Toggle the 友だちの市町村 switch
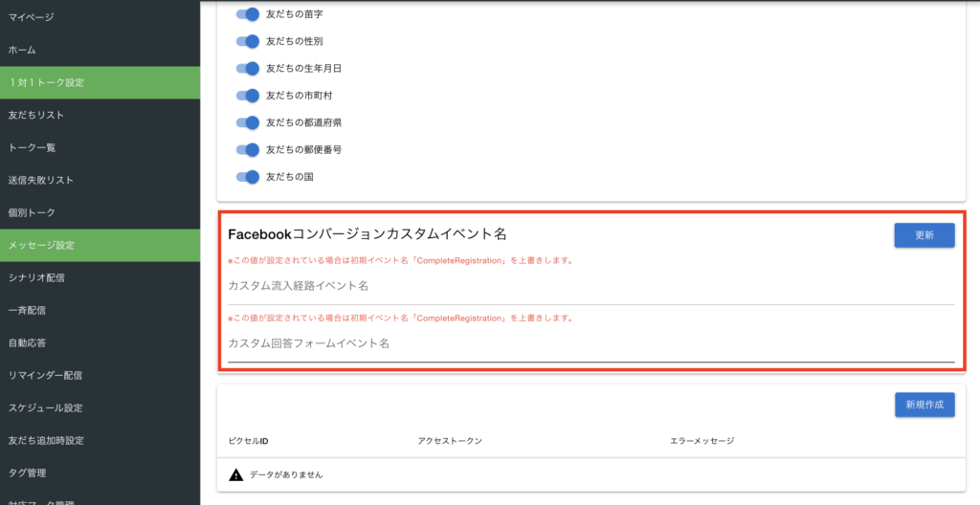The height and width of the screenshot is (505, 980). click(x=248, y=96)
